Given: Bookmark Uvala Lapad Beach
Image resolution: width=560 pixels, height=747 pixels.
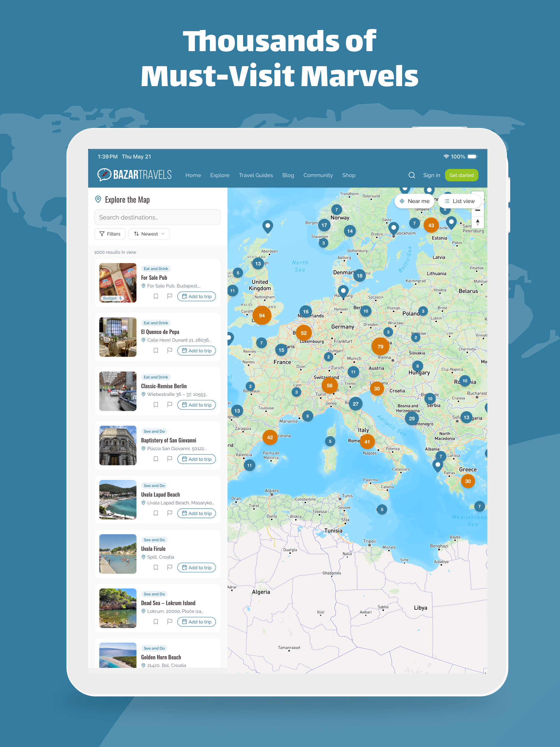Looking at the screenshot, I should point(156,513).
